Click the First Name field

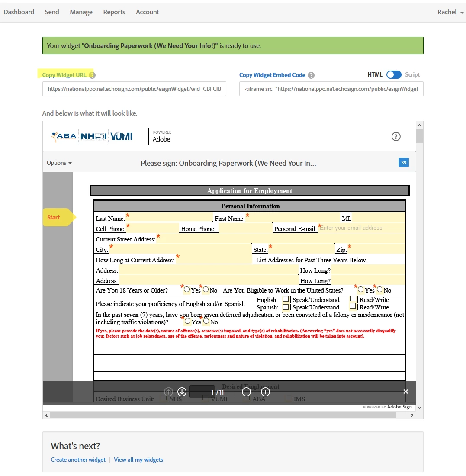[292, 217]
